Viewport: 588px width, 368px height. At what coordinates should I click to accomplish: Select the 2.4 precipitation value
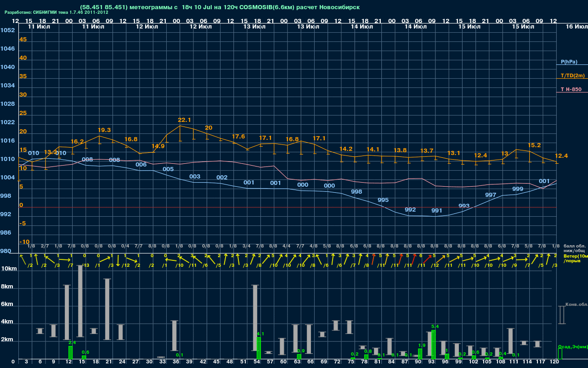point(72,343)
